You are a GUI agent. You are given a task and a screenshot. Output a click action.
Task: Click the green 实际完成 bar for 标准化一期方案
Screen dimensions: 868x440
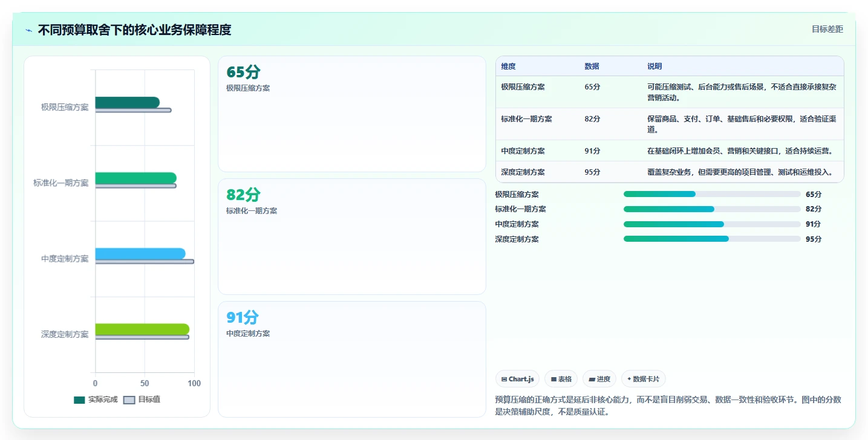[x=136, y=178]
